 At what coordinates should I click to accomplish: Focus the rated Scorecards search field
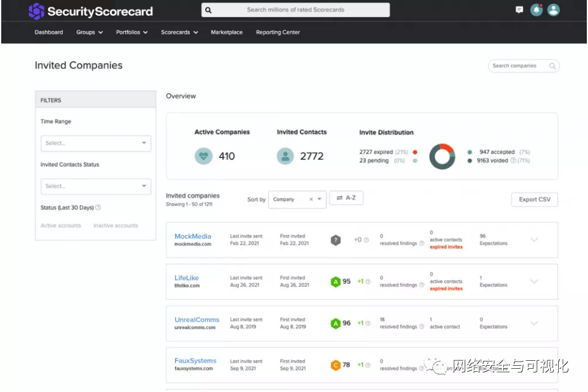296,10
